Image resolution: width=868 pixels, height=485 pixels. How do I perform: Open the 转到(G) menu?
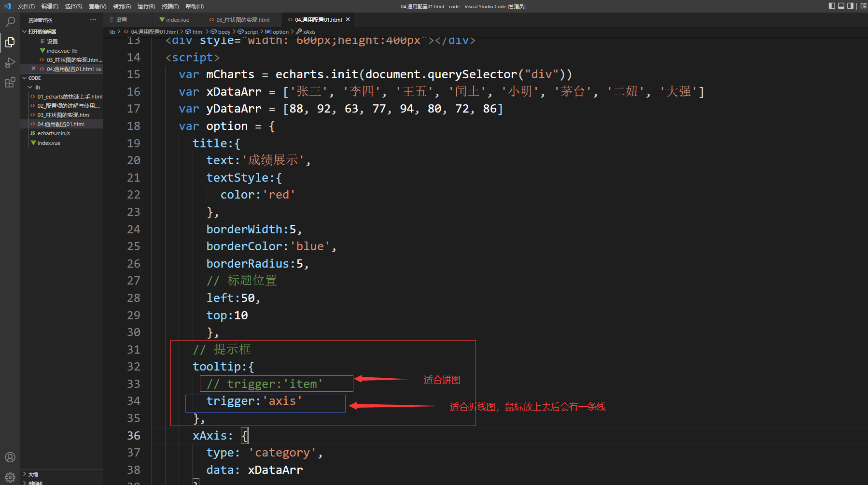pyautogui.click(x=122, y=6)
